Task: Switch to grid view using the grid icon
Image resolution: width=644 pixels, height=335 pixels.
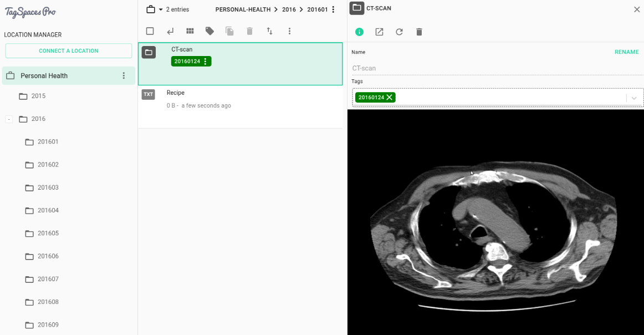Action: (190, 31)
